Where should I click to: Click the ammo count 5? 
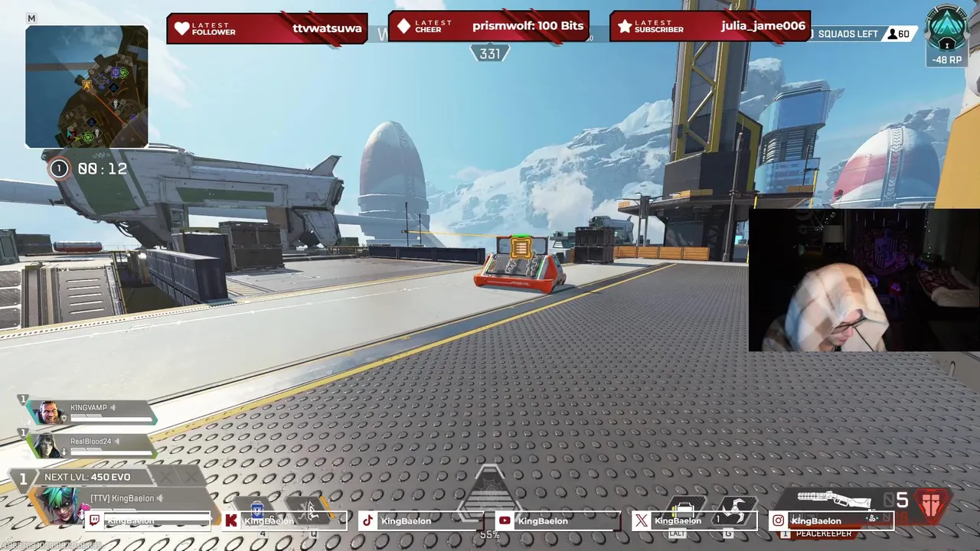902,500
